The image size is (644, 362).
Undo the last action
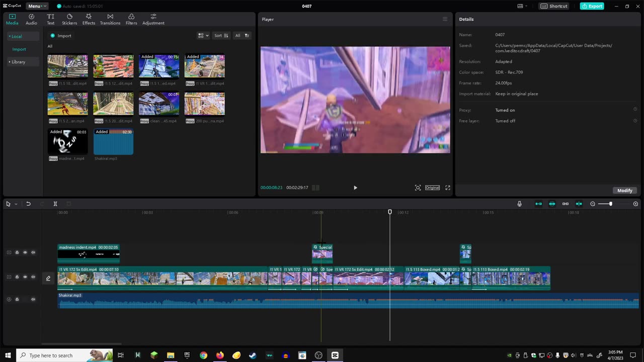click(28, 204)
